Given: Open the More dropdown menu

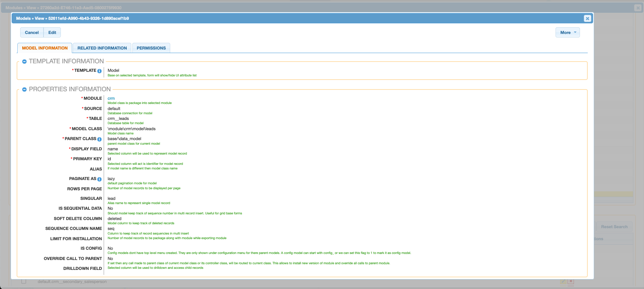Looking at the screenshot, I should pos(568,33).
